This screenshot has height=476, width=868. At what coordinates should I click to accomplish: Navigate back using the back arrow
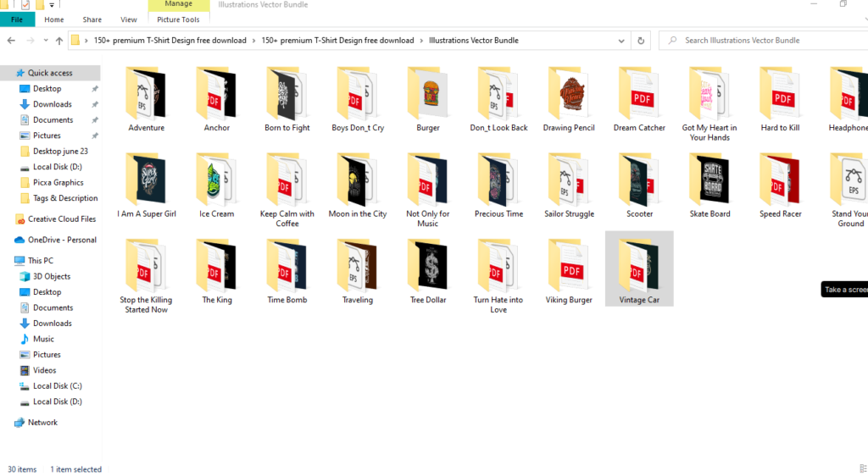point(12,40)
